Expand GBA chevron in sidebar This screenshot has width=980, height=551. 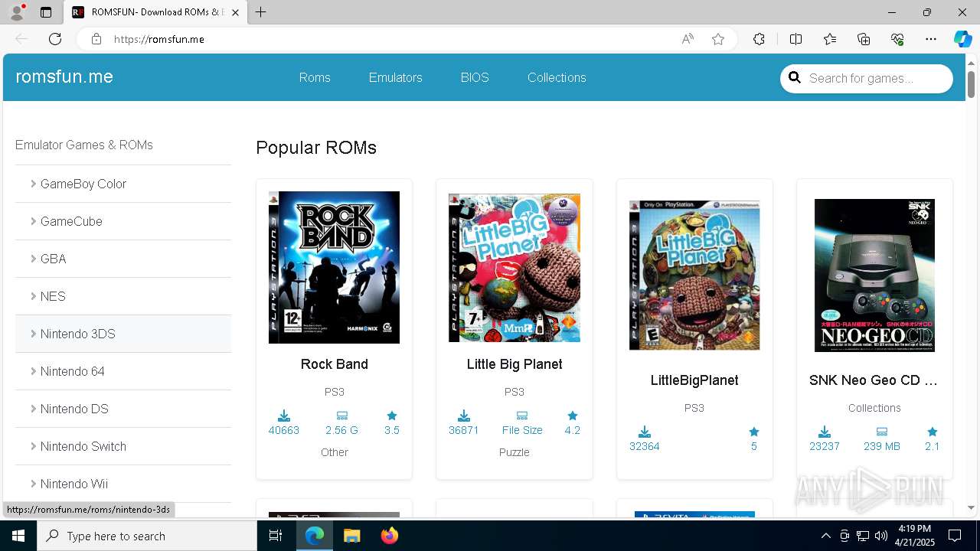click(x=34, y=259)
